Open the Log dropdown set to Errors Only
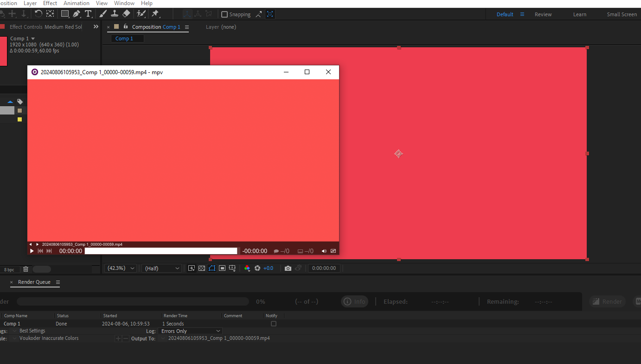Image resolution: width=641 pixels, height=364 pixels. point(191,331)
